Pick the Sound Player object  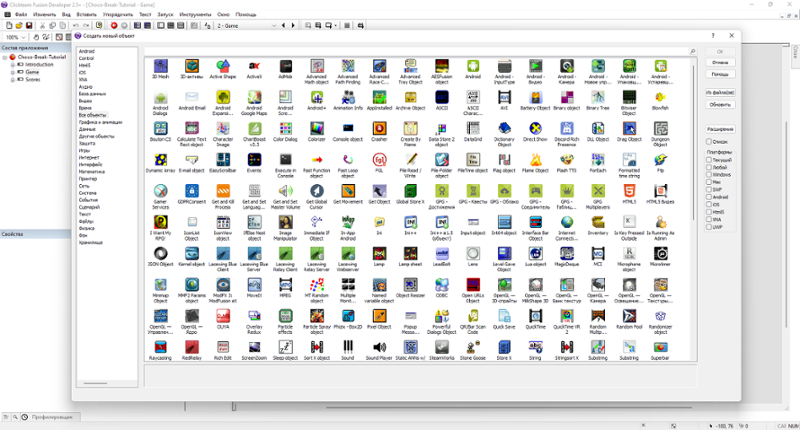[x=379, y=347]
